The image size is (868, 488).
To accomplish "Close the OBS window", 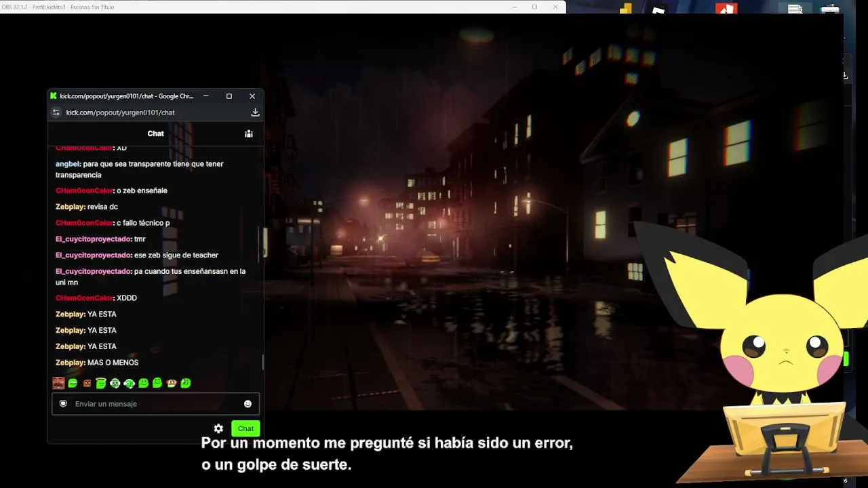I will tap(556, 7).
